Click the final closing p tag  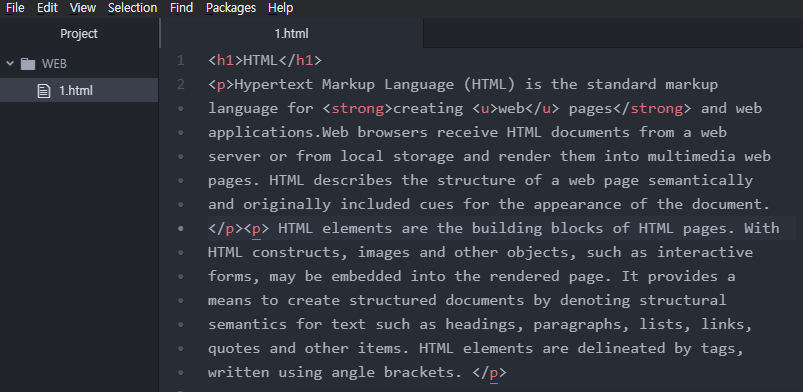tap(489, 373)
